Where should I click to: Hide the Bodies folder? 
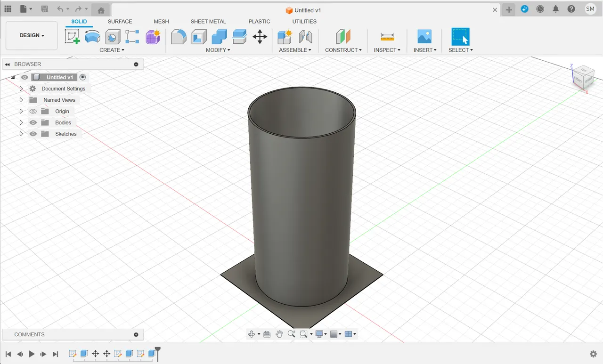33,122
